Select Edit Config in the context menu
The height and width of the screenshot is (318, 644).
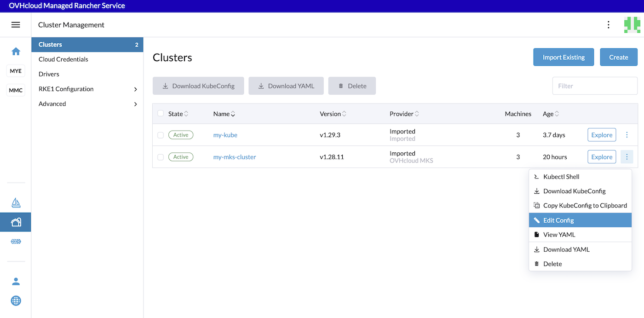pos(559,220)
